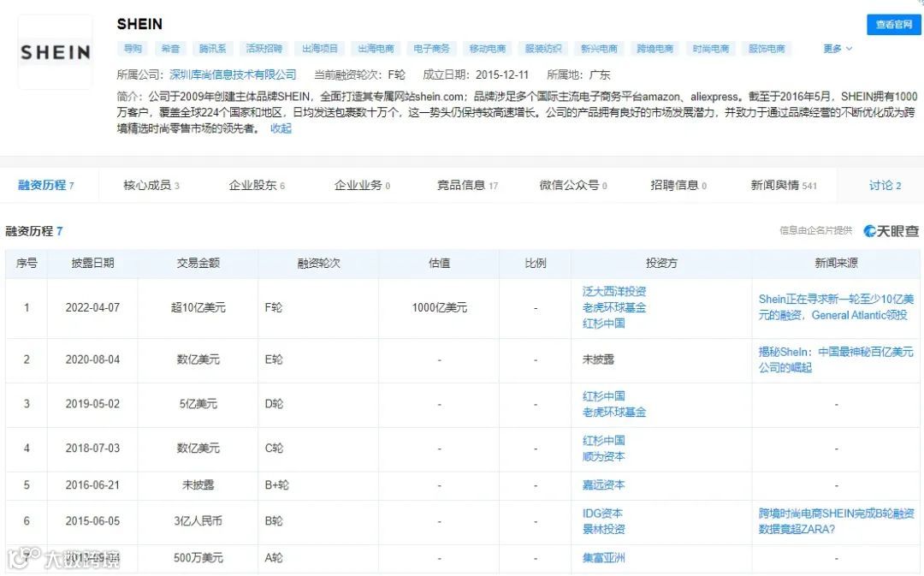Click the 查看官网 button

(893, 25)
